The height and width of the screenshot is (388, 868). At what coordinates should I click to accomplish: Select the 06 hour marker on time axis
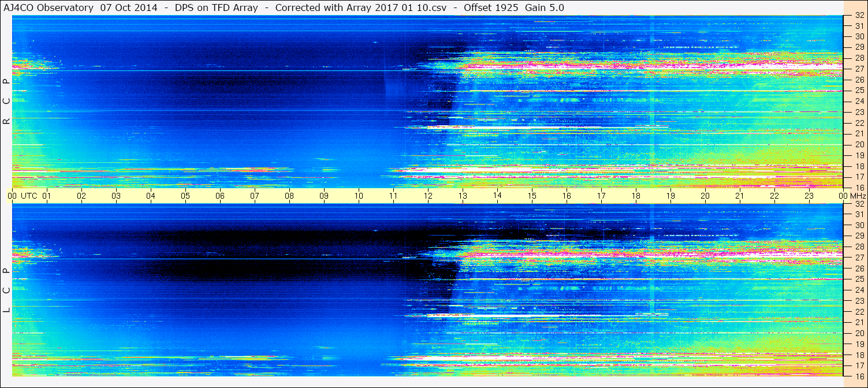pyautogui.click(x=220, y=196)
